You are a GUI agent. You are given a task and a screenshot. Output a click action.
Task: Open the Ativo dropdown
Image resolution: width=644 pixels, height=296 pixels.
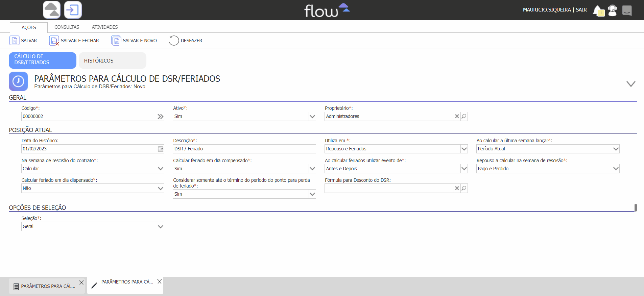[312, 117]
